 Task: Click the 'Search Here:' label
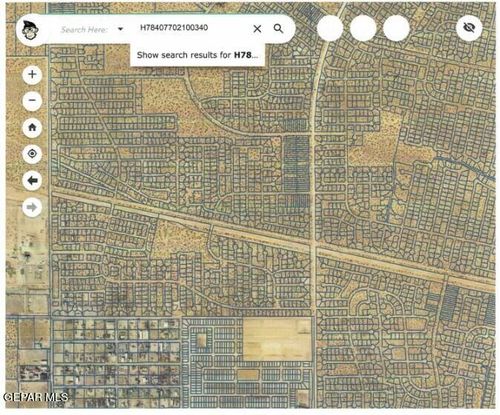[x=85, y=30]
